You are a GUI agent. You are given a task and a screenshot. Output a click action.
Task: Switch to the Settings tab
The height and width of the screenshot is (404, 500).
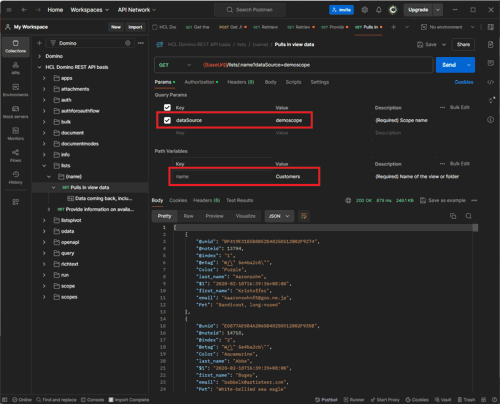(x=320, y=82)
